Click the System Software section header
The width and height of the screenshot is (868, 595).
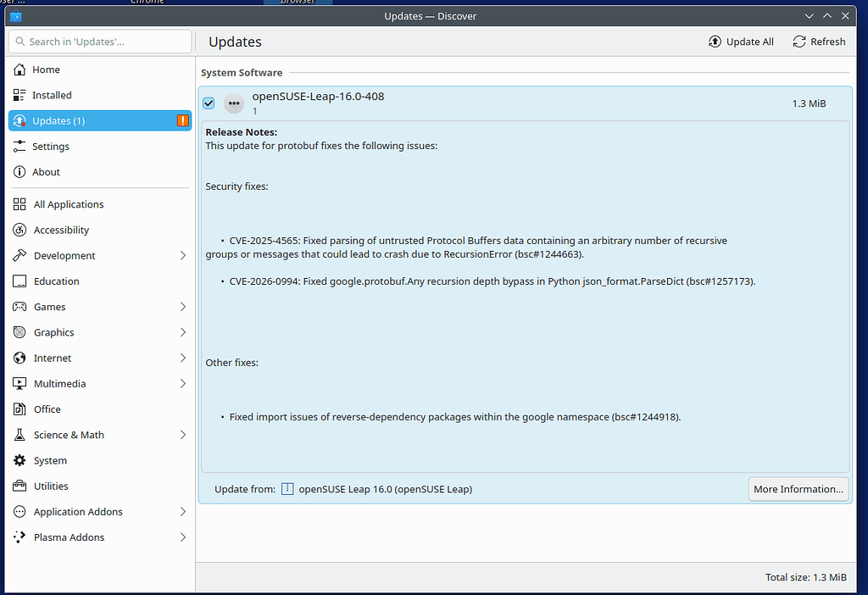click(x=242, y=73)
